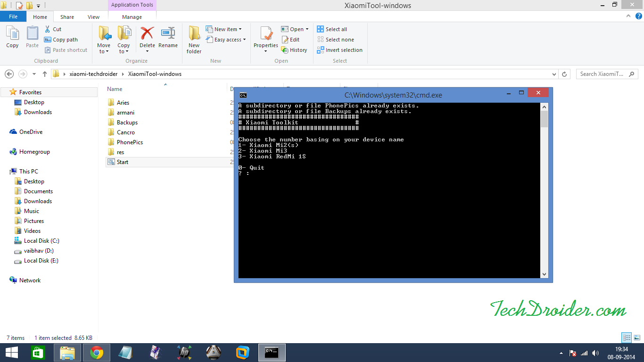Refresh the folder with the refresh icon
The image size is (644, 362).
[564, 74]
